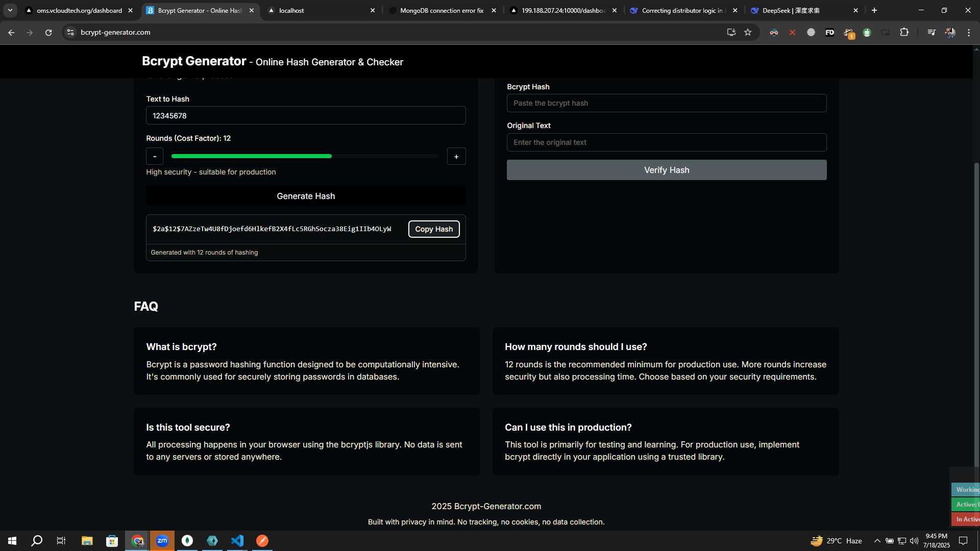The height and width of the screenshot is (551, 980).
Task: Click the browser back arrow
Action: pos(11,32)
